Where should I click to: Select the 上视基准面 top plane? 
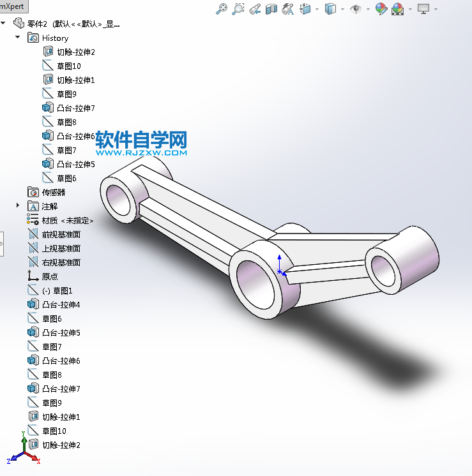pos(54,248)
